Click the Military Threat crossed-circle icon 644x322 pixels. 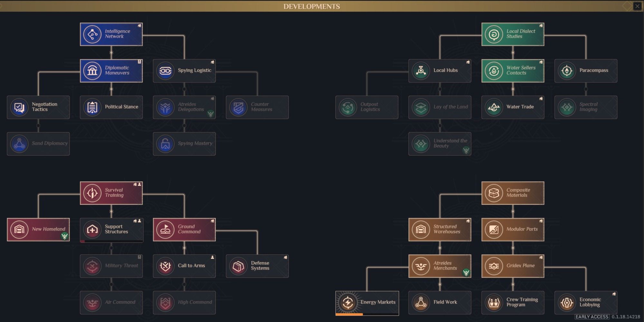click(92, 266)
